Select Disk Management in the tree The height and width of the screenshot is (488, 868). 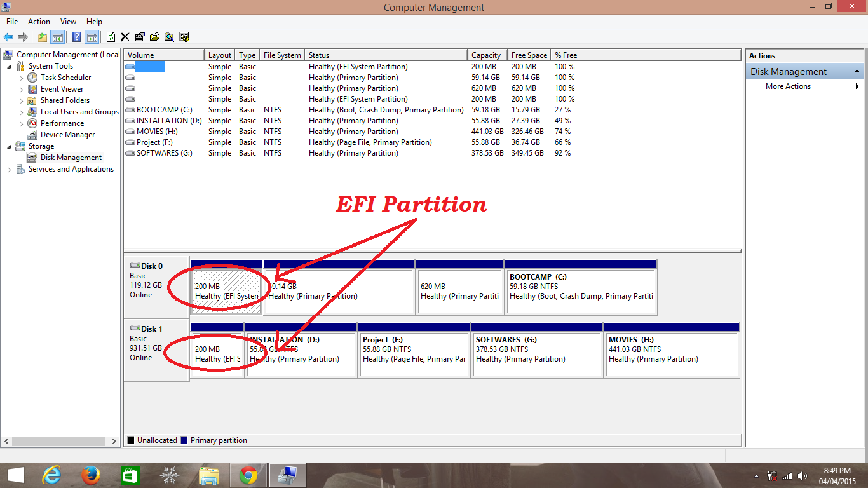71,158
